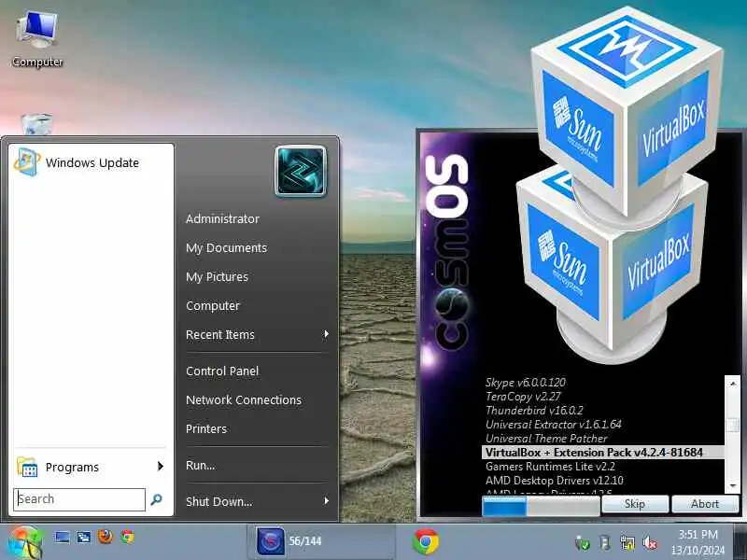The width and height of the screenshot is (747, 560).
Task: Click the 56/144 installer taskbar button
Action: [321, 541]
